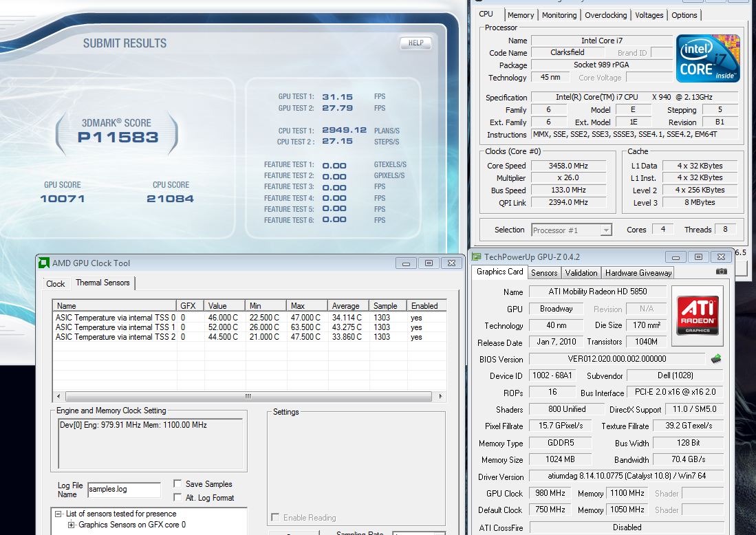Click the Average column header
756x535 pixels.
point(348,305)
